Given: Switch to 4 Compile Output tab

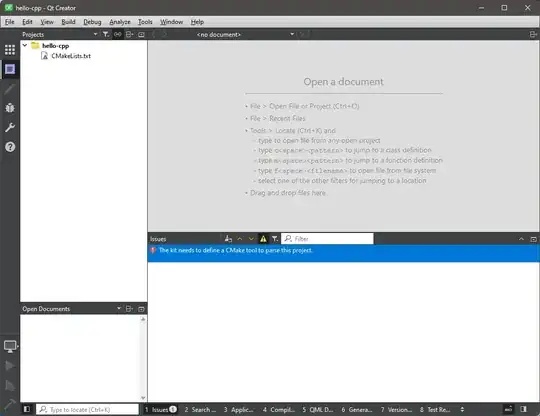Looking at the screenshot, I should [279, 409].
